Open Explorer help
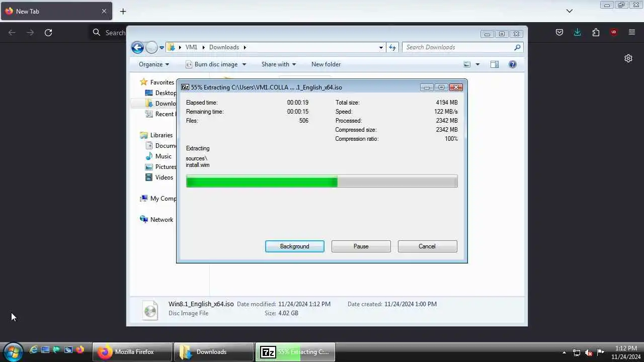Image resolution: width=644 pixels, height=362 pixels. [x=512, y=64]
